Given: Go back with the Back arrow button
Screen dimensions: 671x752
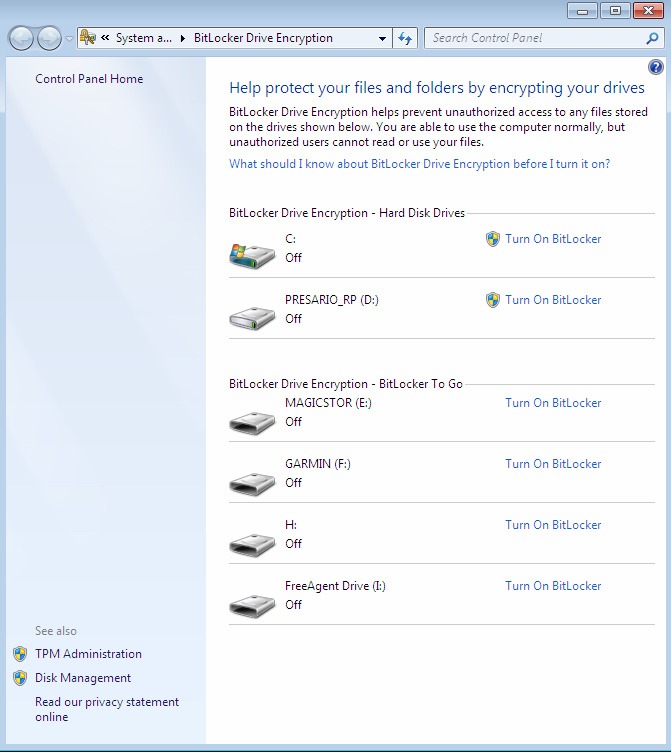Looking at the screenshot, I should [x=21, y=38].
